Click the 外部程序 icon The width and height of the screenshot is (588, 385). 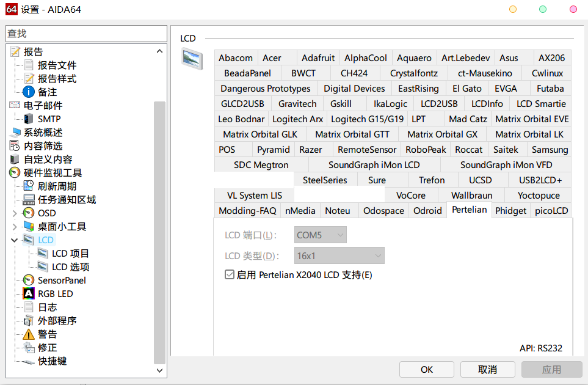point(29,320)
